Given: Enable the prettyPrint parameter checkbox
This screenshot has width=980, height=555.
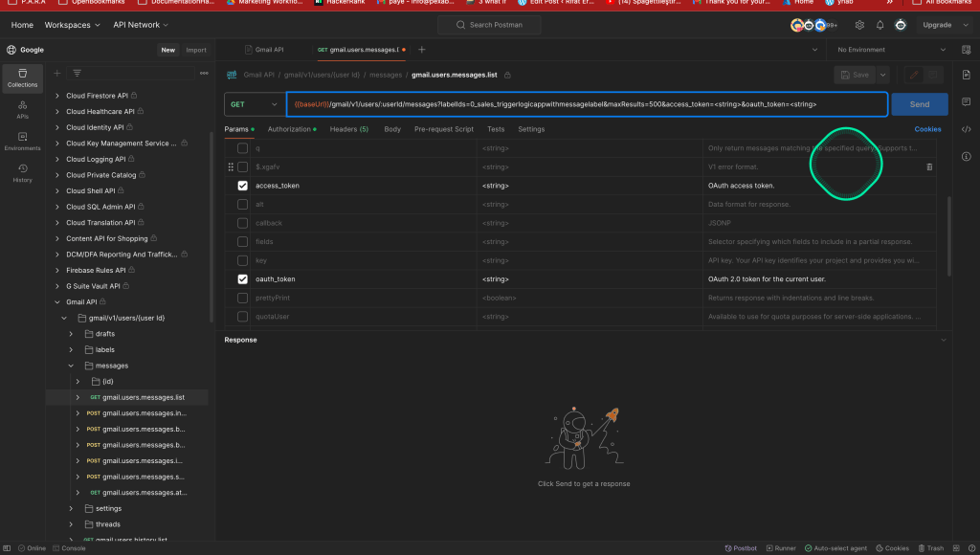Looking at the screenshot, I should pos(242,299).
